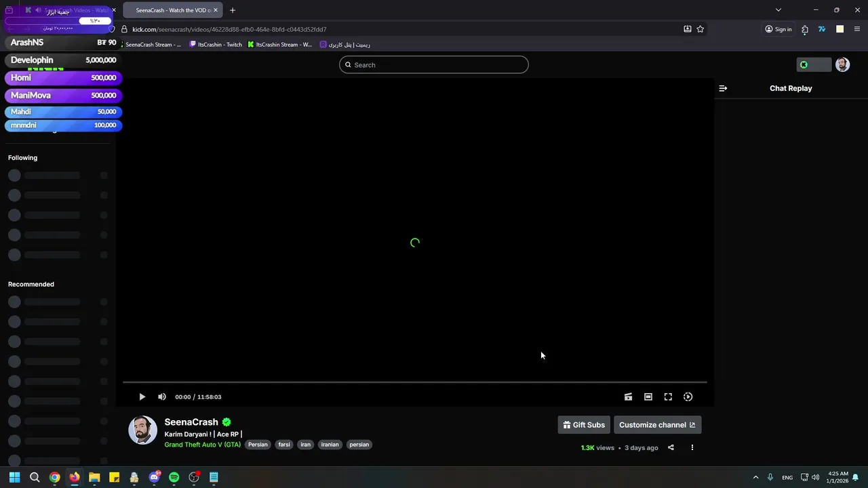Gift Subs to SeenaCrash

(x=584, y=425)
